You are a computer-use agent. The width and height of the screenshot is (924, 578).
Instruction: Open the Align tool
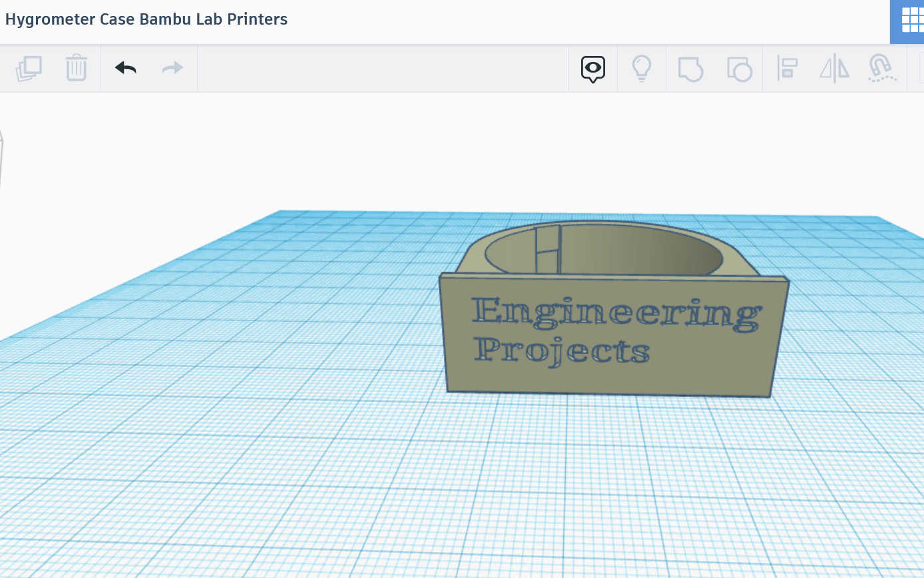coord(787,68)
